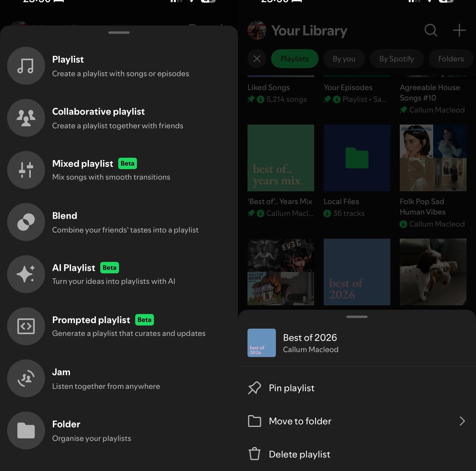The image size is (476, 471).
Task: Select the AI Playlist sparkle icon
Action: [x=26, y=274]
